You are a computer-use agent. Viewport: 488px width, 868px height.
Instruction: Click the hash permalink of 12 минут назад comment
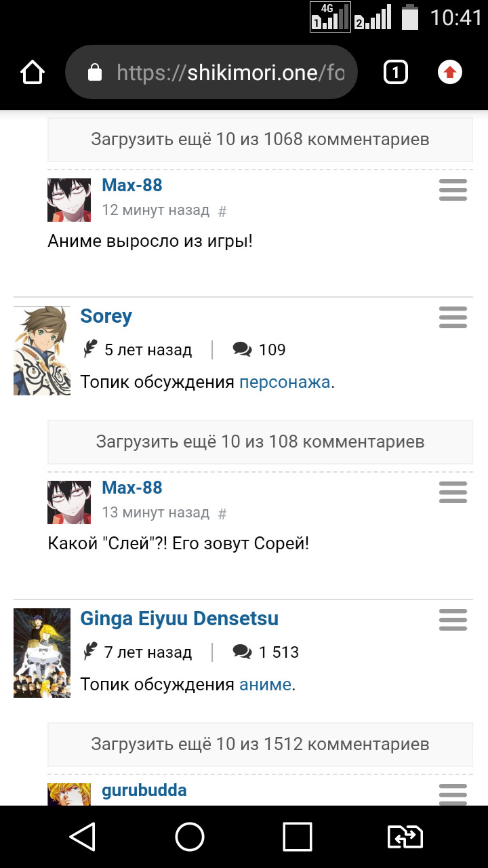point(222,212)
